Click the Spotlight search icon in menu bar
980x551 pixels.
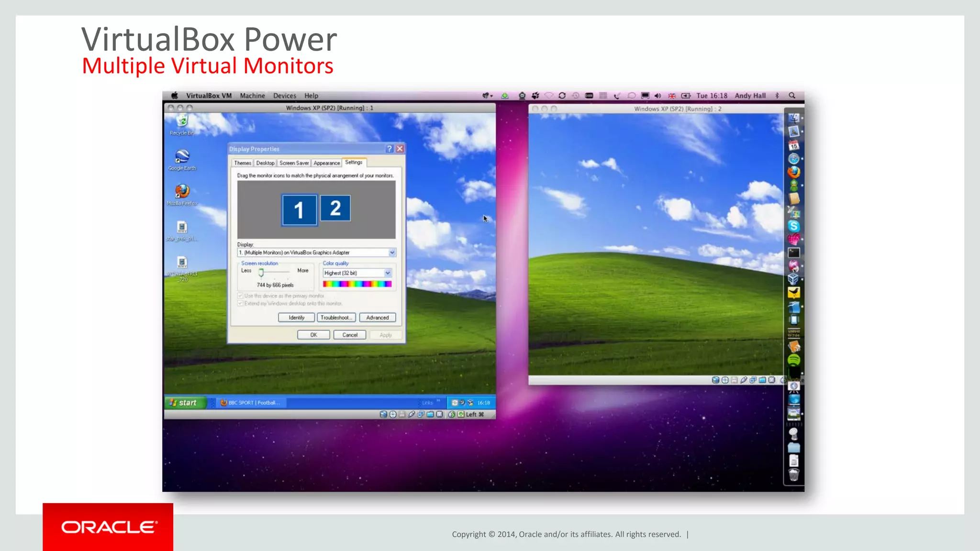792,96
